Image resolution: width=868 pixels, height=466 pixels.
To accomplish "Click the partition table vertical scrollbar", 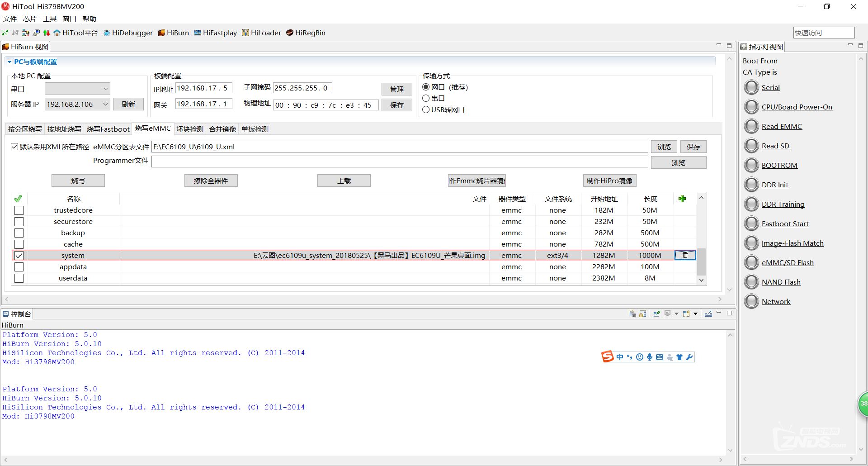I will pyautogui.click(x=701, y=262).
